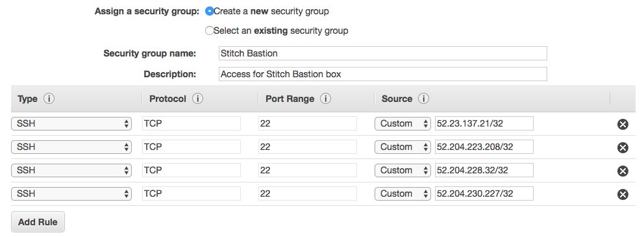Click the port range field in the 52.204.230.227/32 row
This screenshot has height=237, width=644.
(308, 194)
